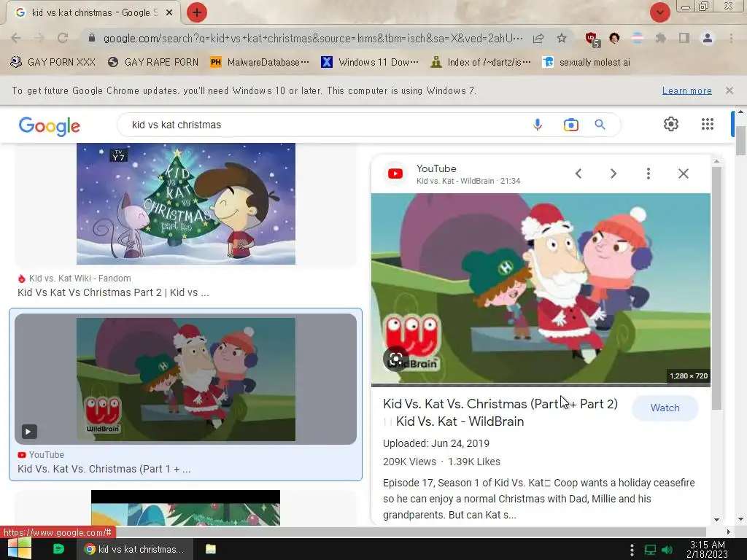The height and width of the screenshot is (560, 747).
Task: Switch to the Chrome taskbar button
Action: tap(135, 549)
